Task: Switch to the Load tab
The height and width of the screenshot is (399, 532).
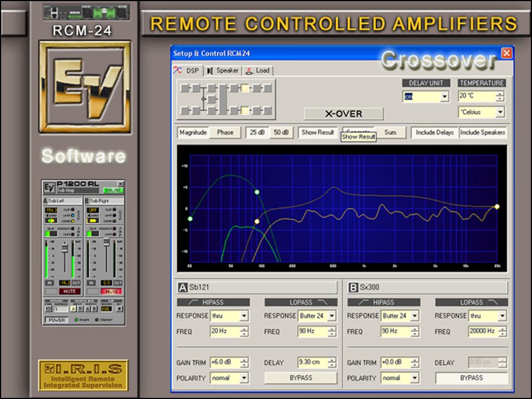Action: pyautogui.click(x=258, y=70)
